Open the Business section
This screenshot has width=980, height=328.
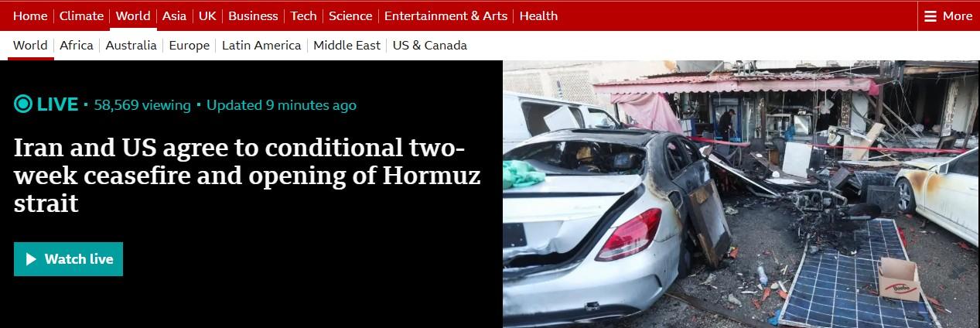253,15
